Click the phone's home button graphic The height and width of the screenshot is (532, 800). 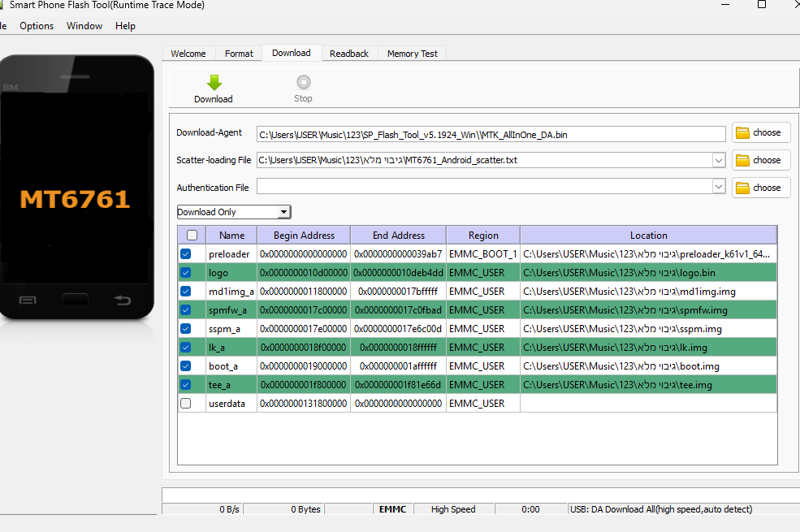76,300
